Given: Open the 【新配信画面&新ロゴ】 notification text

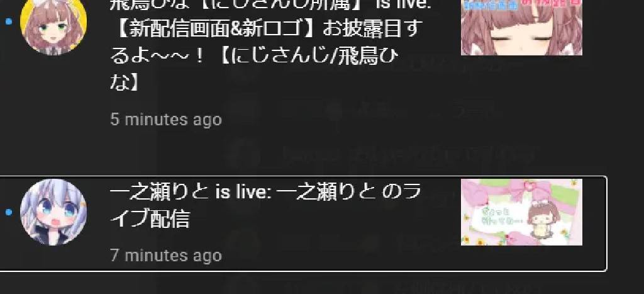Looking at the screenshot, I should pos(266,29).
